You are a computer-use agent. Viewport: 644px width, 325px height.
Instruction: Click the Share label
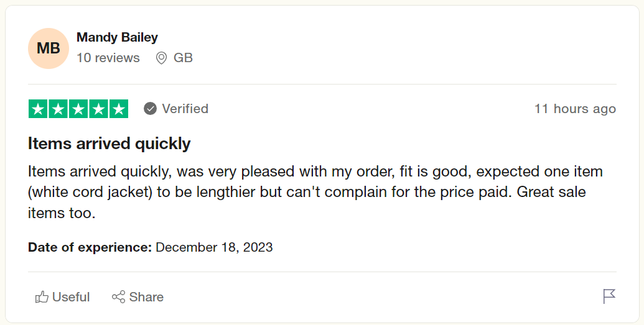[x=146, y=297]
